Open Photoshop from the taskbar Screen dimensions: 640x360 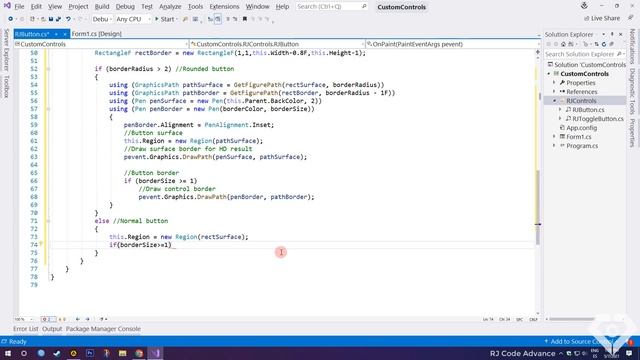pyautogui.click(x=90, y=353)
